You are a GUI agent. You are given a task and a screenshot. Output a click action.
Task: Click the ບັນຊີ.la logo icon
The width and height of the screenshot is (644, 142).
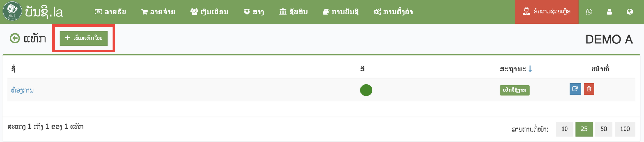12,11
